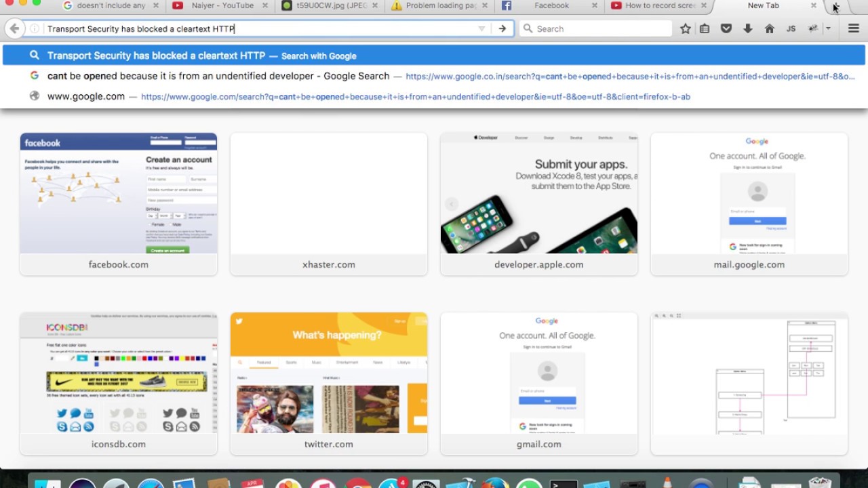Open the hamburger menu
The image size is (868, 488).
(x=854, y=28)
